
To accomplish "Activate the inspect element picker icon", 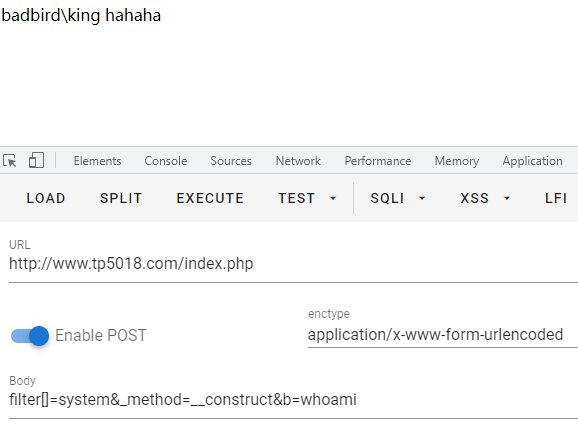I will pyautogui.click(x=10, y=161).
